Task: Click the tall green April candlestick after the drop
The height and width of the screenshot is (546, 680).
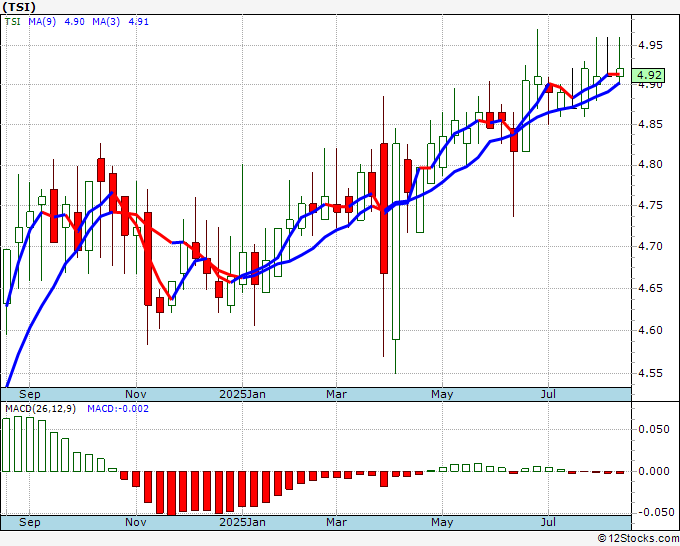Action: (396, 241)
